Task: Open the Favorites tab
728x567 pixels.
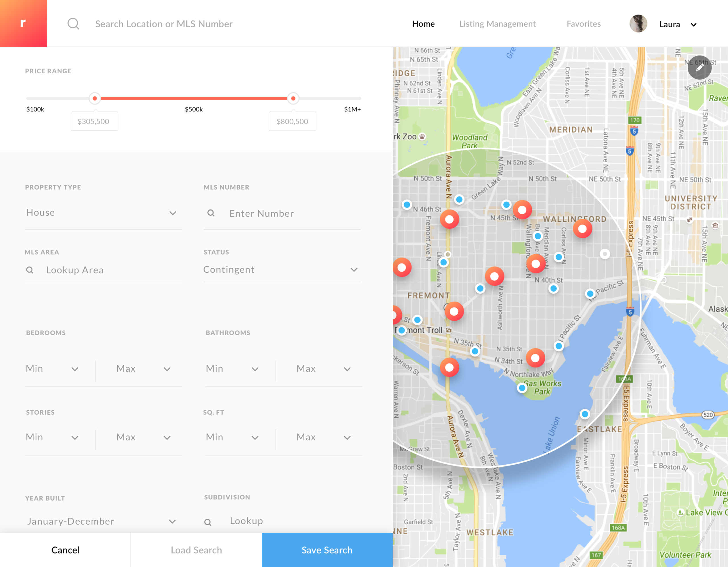Action: (x=584, y=24)
